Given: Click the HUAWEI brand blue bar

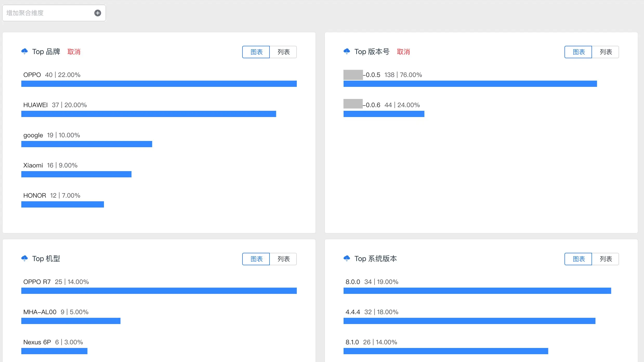Looking at the screenshot, I should (148, 114).
